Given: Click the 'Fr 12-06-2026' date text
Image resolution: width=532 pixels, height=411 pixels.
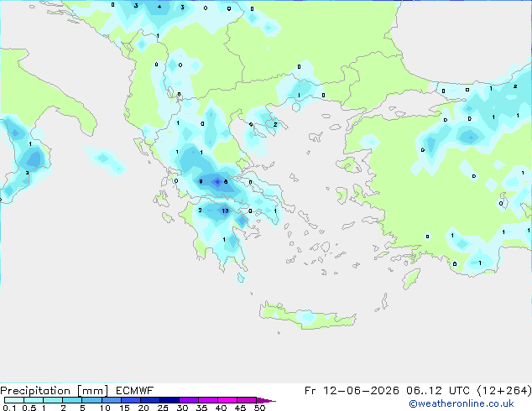Looking at the screenshot, I should tap(352, 391).
